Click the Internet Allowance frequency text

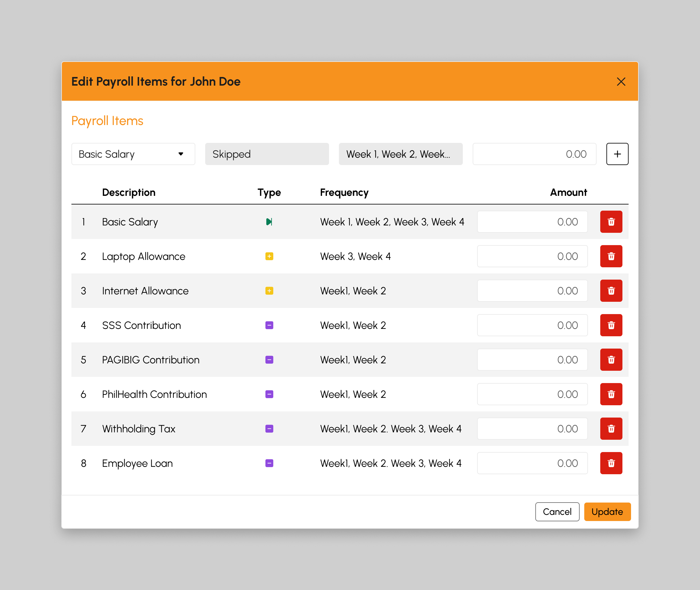353,291
